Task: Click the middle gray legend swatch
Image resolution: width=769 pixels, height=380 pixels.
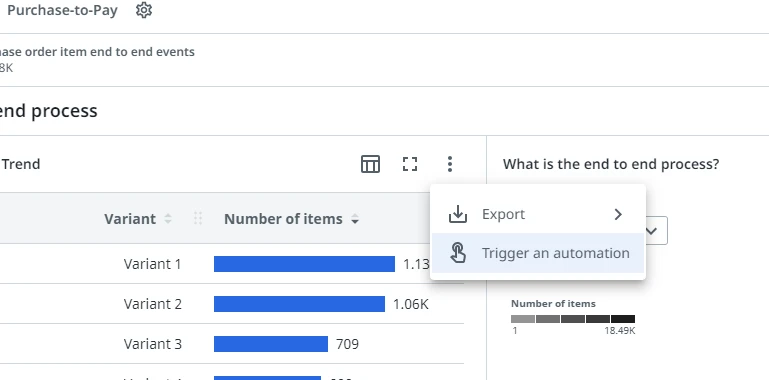Action: tap(573, 319)
